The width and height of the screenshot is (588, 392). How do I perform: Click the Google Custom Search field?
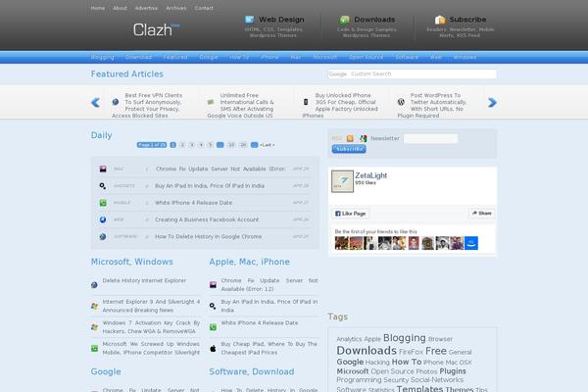[x=413, y=73]
